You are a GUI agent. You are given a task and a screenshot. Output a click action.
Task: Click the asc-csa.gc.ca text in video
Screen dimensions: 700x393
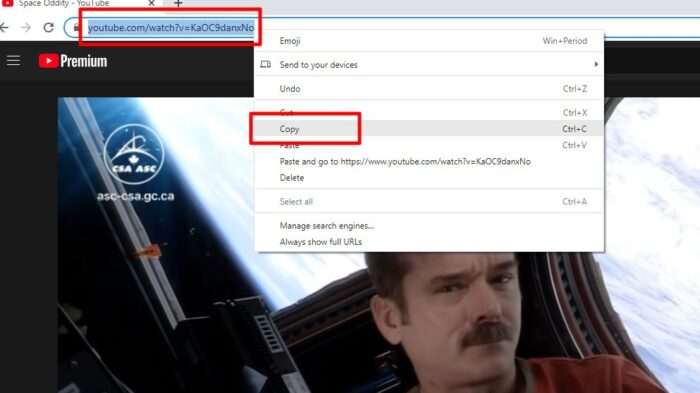click(x=135, y=196)
